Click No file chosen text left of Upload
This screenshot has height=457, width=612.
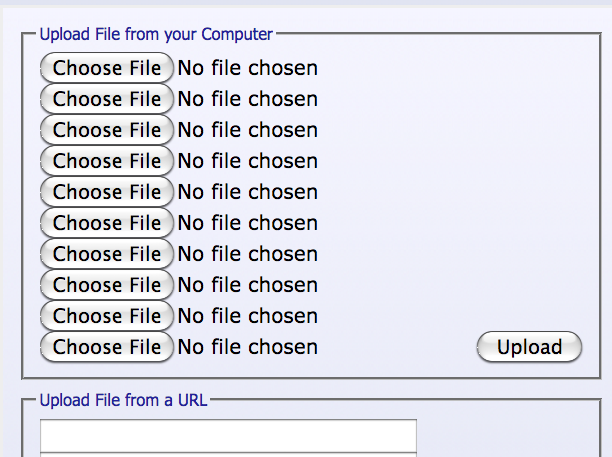pos(247,347)
